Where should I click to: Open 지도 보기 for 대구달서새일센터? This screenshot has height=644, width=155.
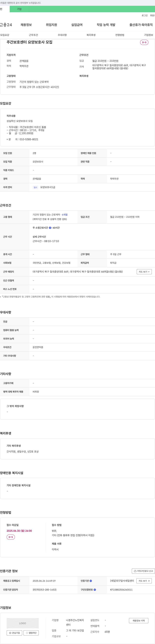click(x=144, y=581)
